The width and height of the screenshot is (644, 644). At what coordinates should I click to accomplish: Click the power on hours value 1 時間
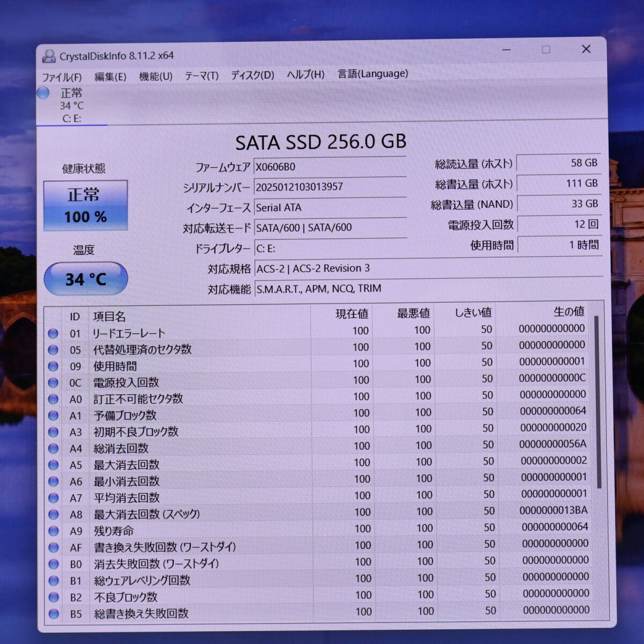pyautogui.click(x=559, y=245)
